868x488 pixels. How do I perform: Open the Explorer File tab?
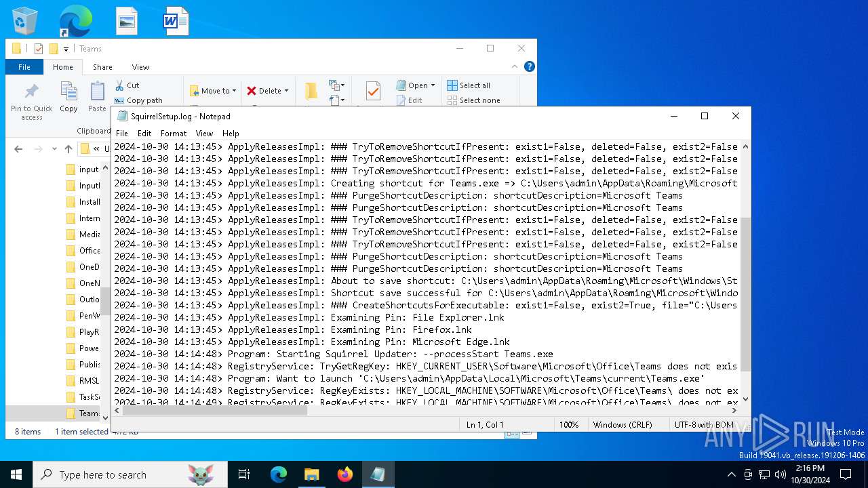pos(24,67)
